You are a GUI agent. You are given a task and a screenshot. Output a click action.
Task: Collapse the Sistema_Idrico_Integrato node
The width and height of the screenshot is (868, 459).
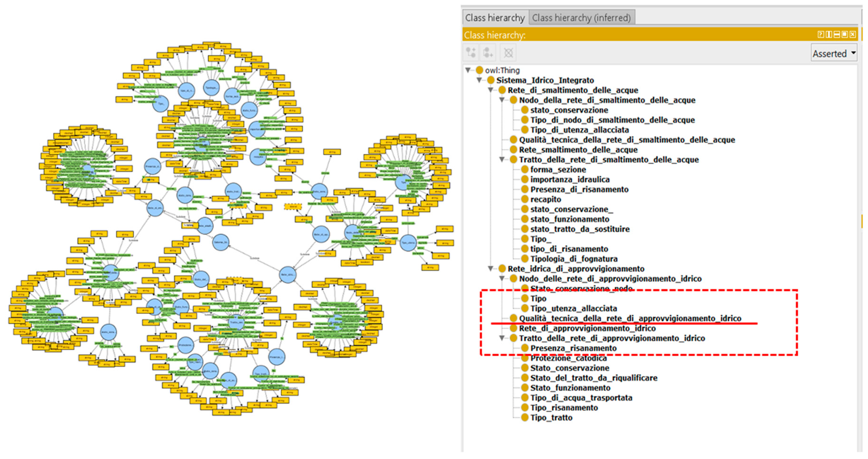[x=479, y=80]
